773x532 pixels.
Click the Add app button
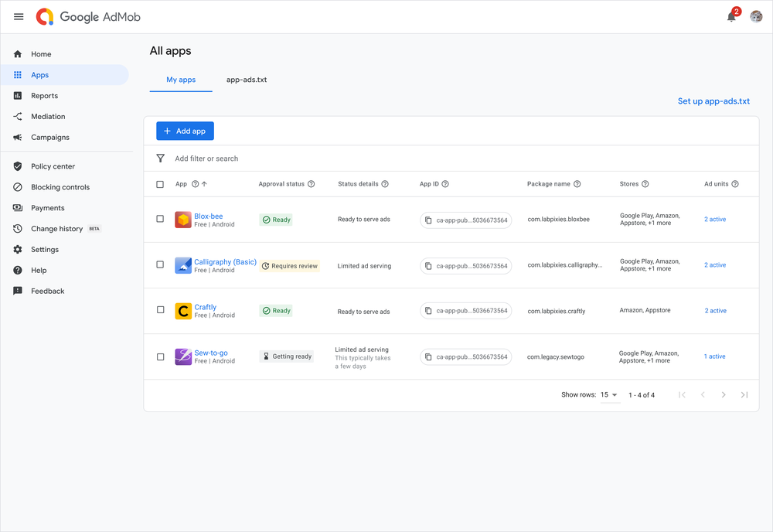(185, 131)
